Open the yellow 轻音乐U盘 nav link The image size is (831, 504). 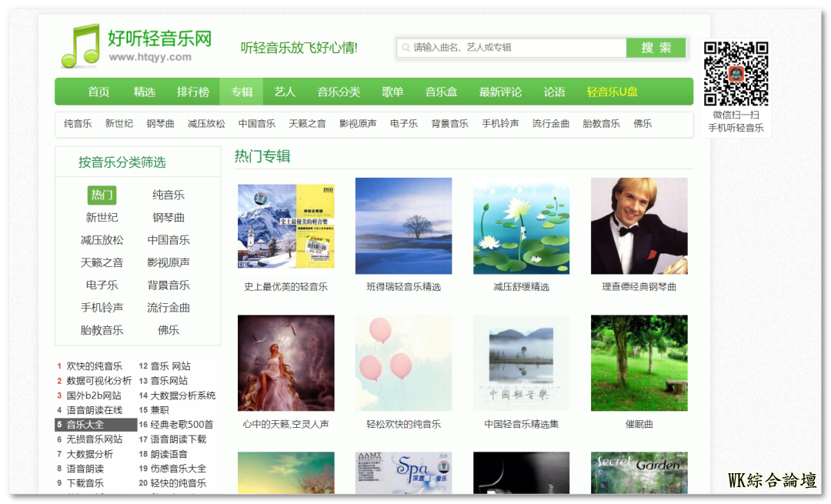point(612,92)
